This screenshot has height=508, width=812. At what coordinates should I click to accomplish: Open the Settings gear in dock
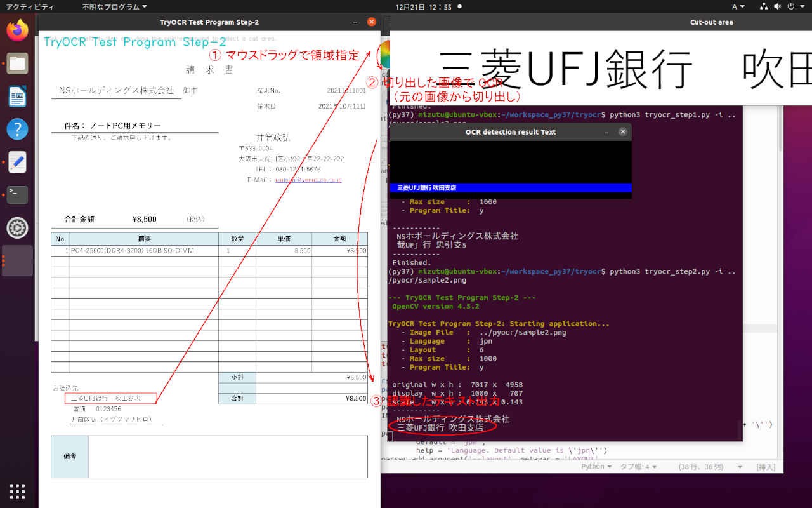pyautogui.click(x=17, y=227)
